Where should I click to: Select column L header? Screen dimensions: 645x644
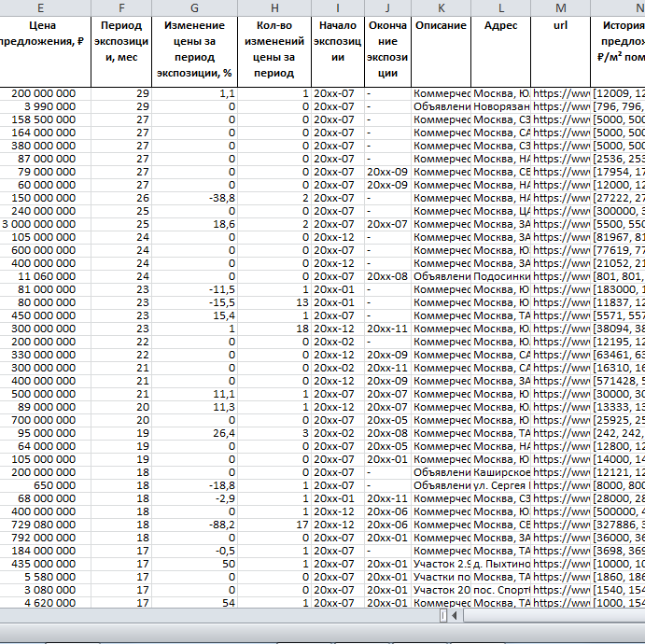[x=500, y=7]
